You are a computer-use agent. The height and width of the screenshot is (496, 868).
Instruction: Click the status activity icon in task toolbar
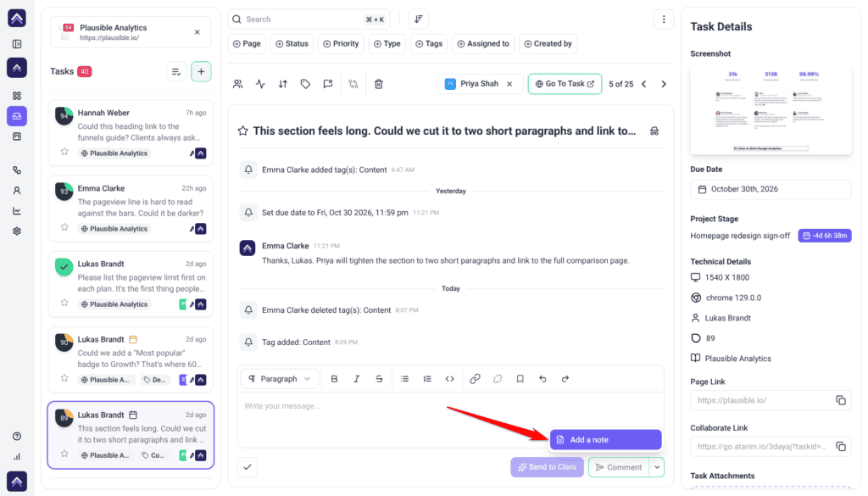tap(260, 84)
